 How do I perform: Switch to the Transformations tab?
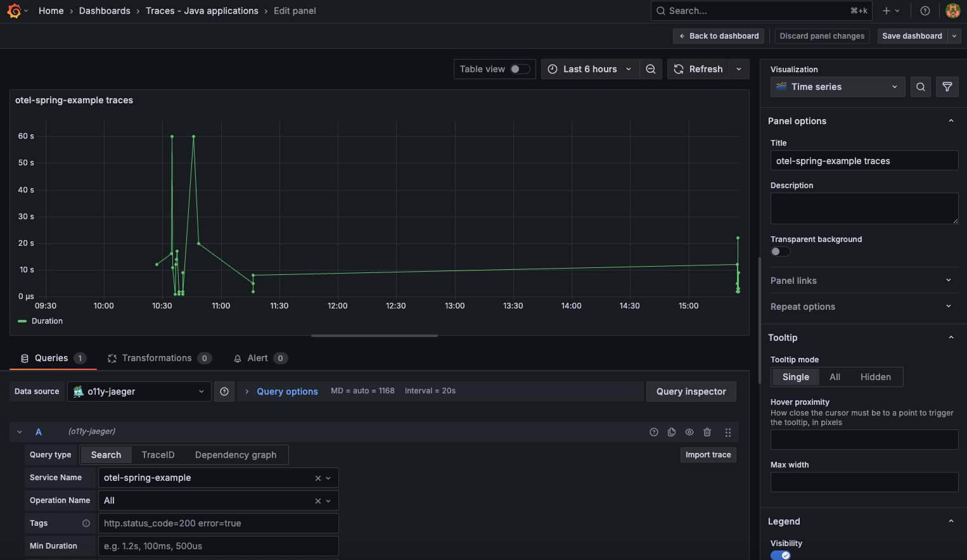pyautogui.click(x=159, y=359)
